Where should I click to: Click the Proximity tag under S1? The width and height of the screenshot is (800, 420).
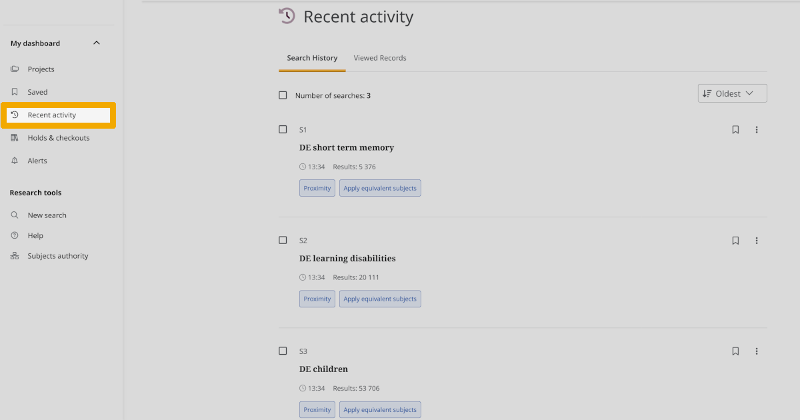[x=317, y=188]
